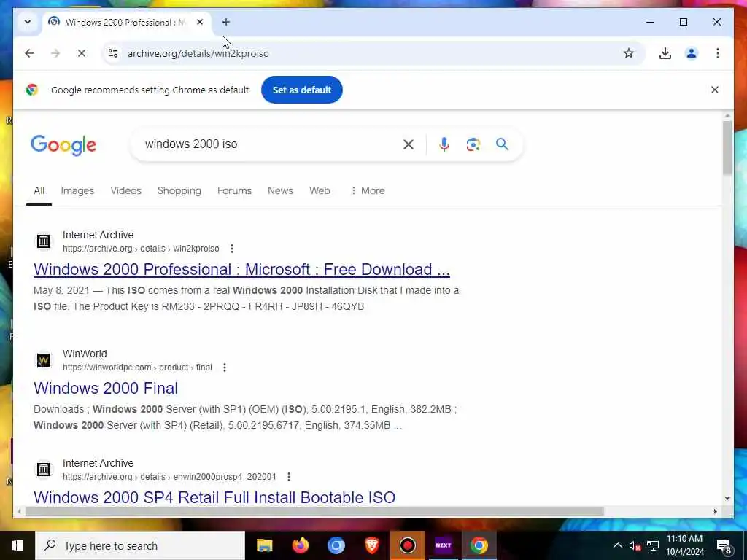Open the red recorder app on taskbar
This screenshot has height=560, width=747.
click(x=407, y=545)
